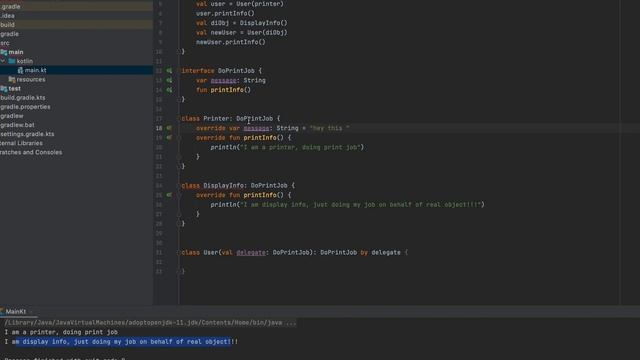640x360 pixels.
Task: Click 'val diObj = DisplayInfo()' in the editor
Action: [x=242, y=23]
